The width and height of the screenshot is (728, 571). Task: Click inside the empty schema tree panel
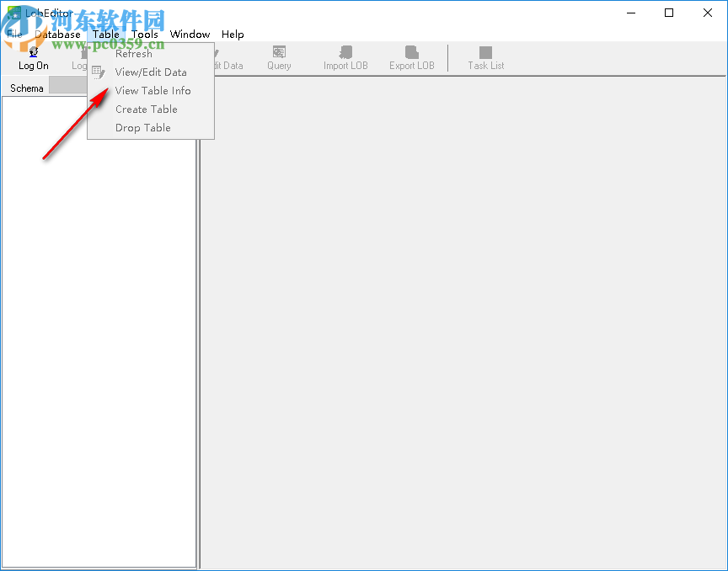click(99, 337)
